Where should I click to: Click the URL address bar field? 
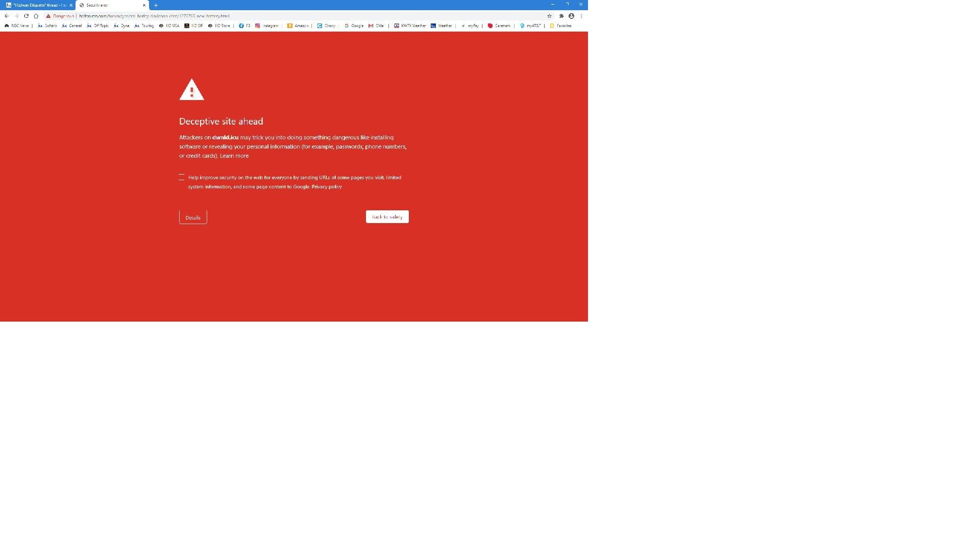pyautogui.click(x=306, y=16)
